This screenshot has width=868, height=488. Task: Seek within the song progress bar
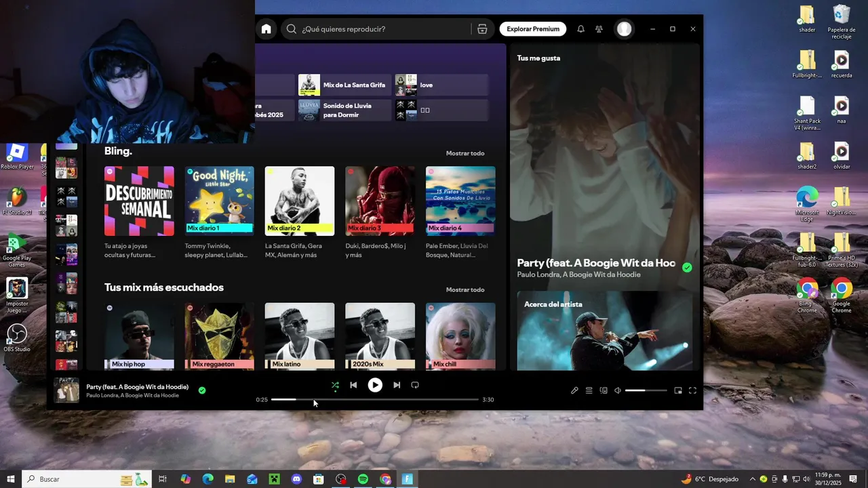(x=375, y=400)
